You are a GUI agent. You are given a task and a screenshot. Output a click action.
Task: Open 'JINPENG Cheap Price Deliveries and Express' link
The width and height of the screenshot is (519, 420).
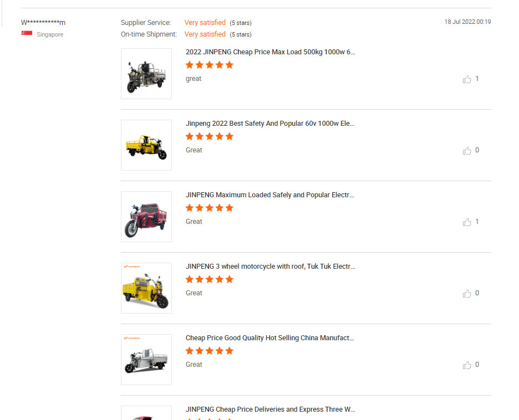click(x=270, y=409)
